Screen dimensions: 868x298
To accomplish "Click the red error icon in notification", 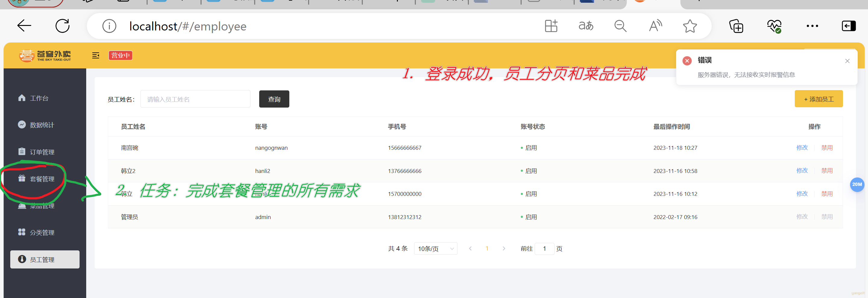I will tap(687, 61).
